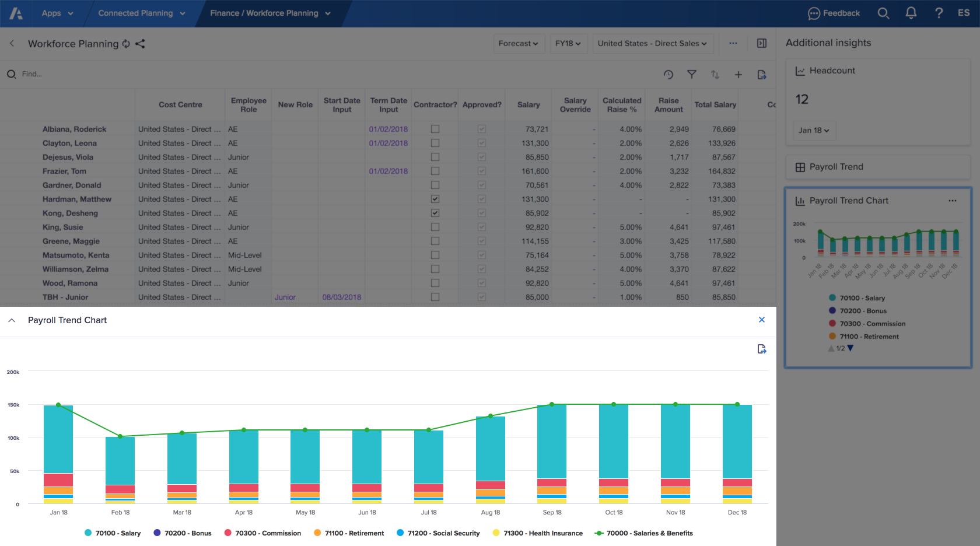
Task: Click the Feedback button
Action: coord(834,13)
